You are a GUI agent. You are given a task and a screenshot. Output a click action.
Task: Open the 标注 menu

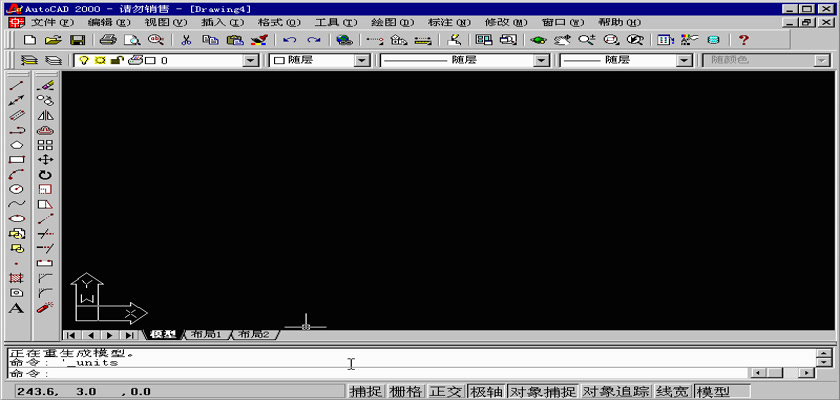449,22
